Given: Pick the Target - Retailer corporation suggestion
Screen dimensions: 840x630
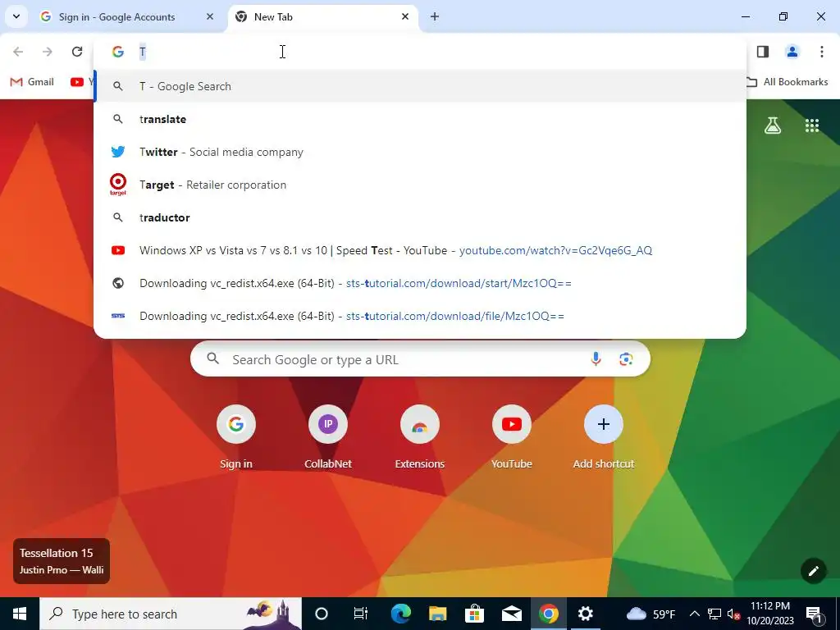Looking at the screenshot, I should pyautogui.click(x=419, y=185).
